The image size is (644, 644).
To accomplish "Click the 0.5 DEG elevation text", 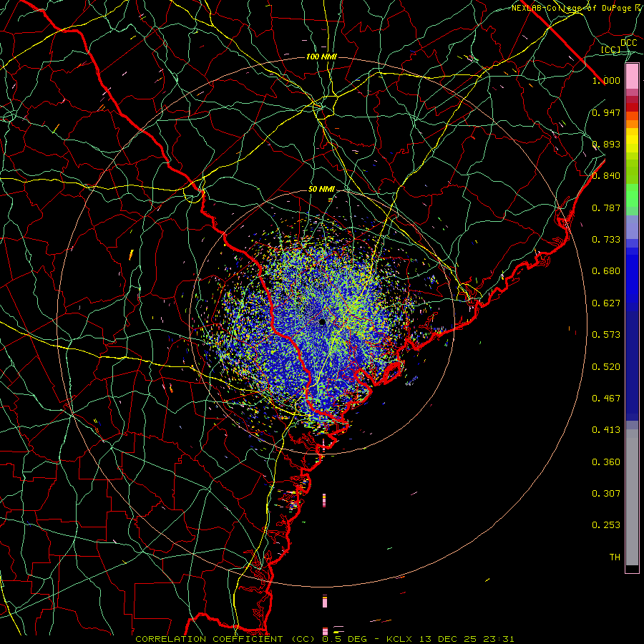I will click(345, 639).
